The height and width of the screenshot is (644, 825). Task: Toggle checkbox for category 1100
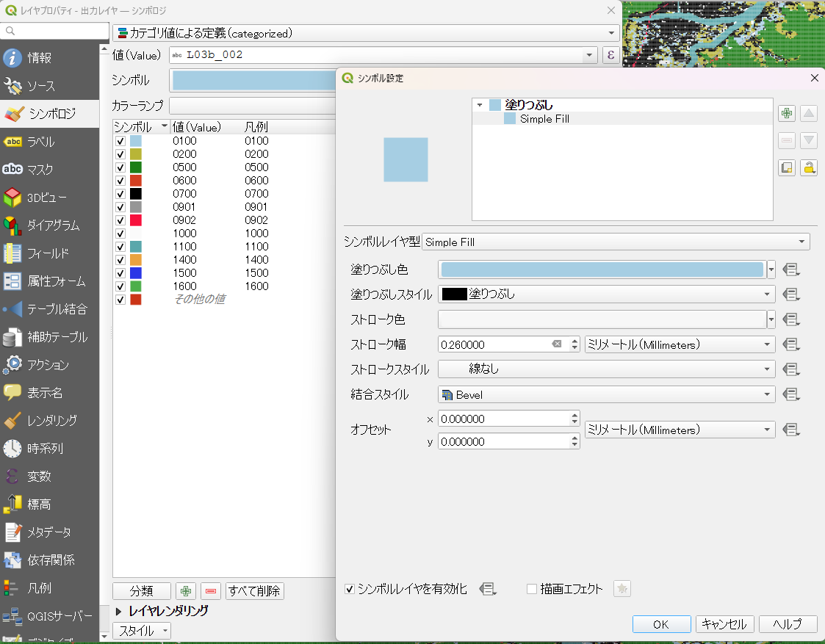point(120,247)
